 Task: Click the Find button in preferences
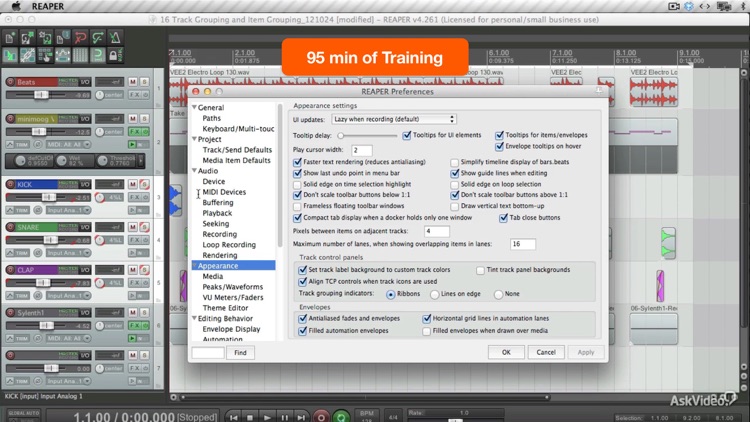240,353
